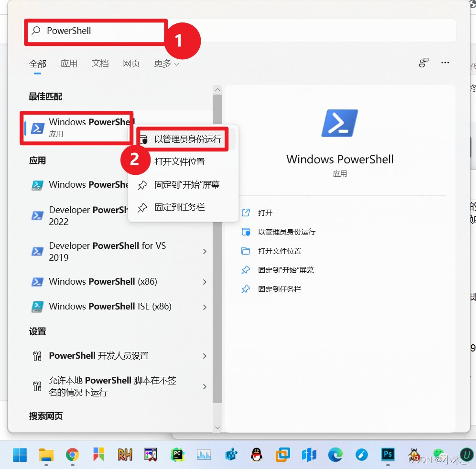Click the open-external icon beside 打开
The image size is (476, 469).
[246, 213]
